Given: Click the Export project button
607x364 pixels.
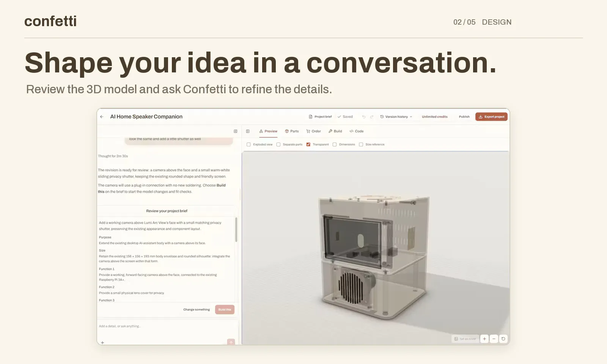Looking at the screenshot, I should coord(492,117).
